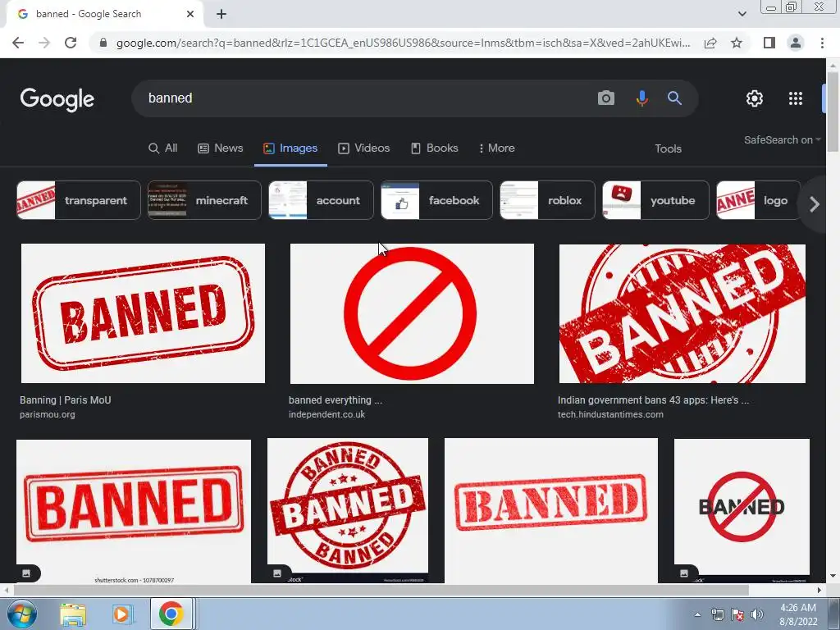Open the 'Banning | Paris MoU' title link

[x=66, y=400]
